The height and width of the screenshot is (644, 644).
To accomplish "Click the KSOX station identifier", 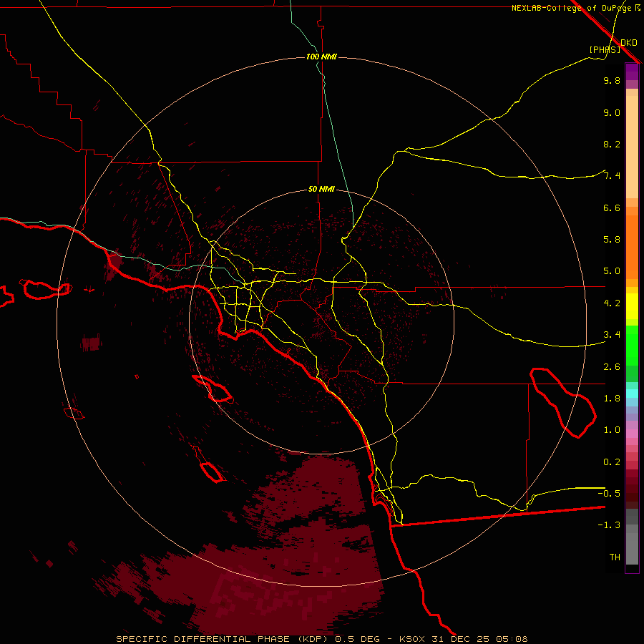I will [x=412, y=639].
